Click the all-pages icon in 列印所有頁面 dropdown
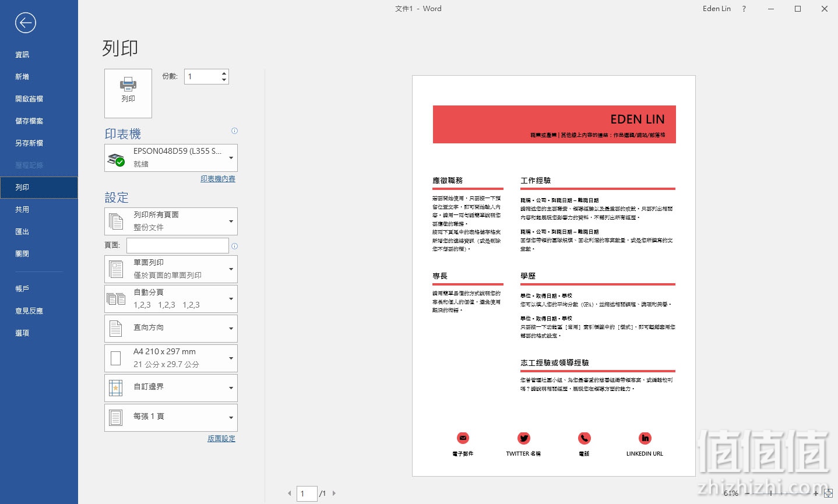Viewport: 838px width, 504px height. coord(117,221)
